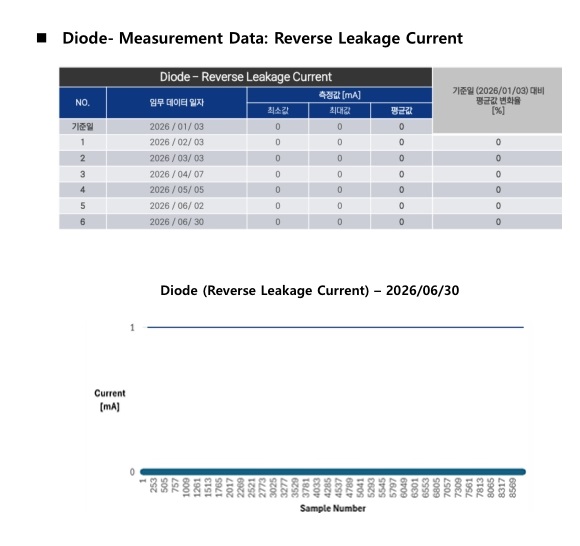
Task: Select the thin blue line at value 1
Action: 335,327
